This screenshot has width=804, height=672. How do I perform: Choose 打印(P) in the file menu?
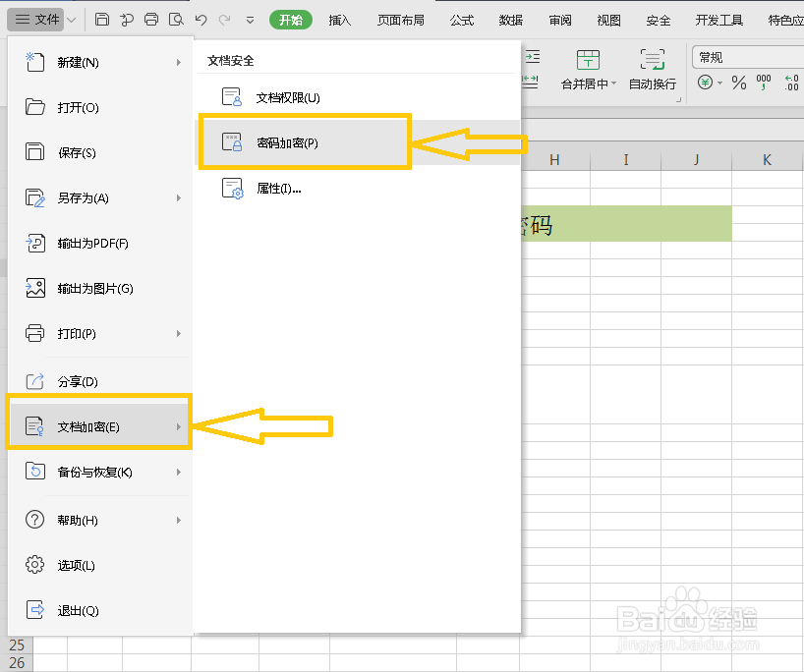coord(100,334)
